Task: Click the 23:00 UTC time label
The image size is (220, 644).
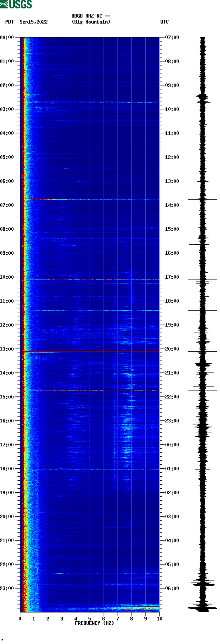Action: point(172,421)
